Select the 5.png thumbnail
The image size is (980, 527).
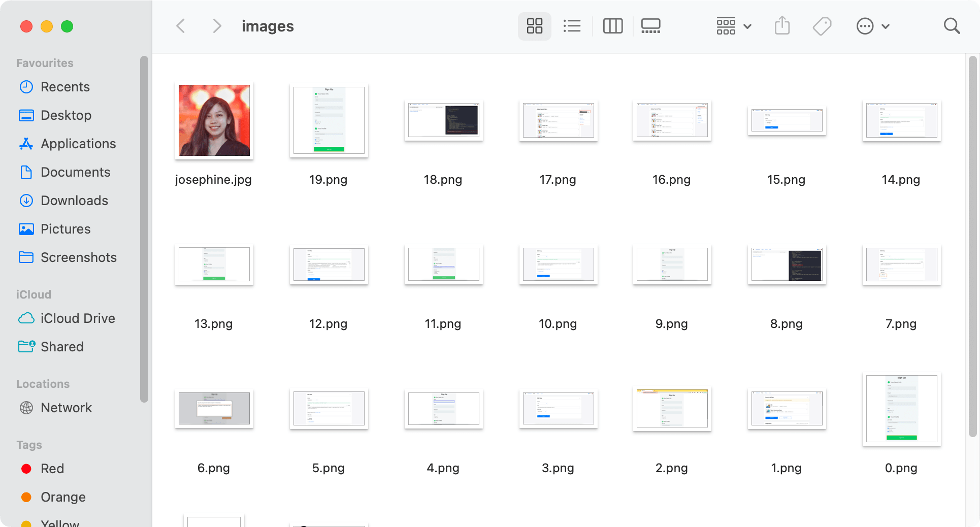click(329, 409)
